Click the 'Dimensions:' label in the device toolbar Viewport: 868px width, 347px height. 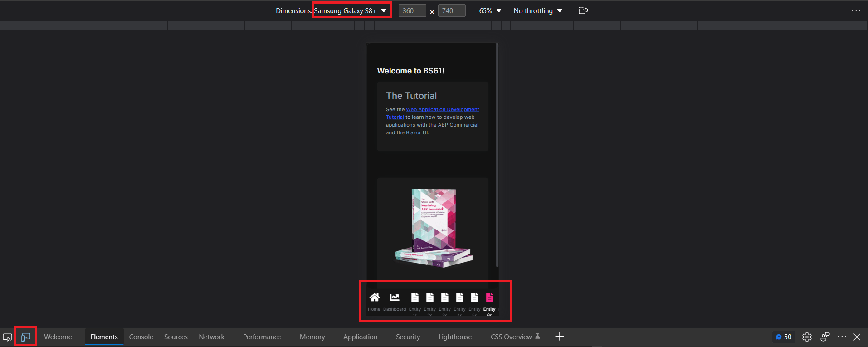click(x=293, y=11)
